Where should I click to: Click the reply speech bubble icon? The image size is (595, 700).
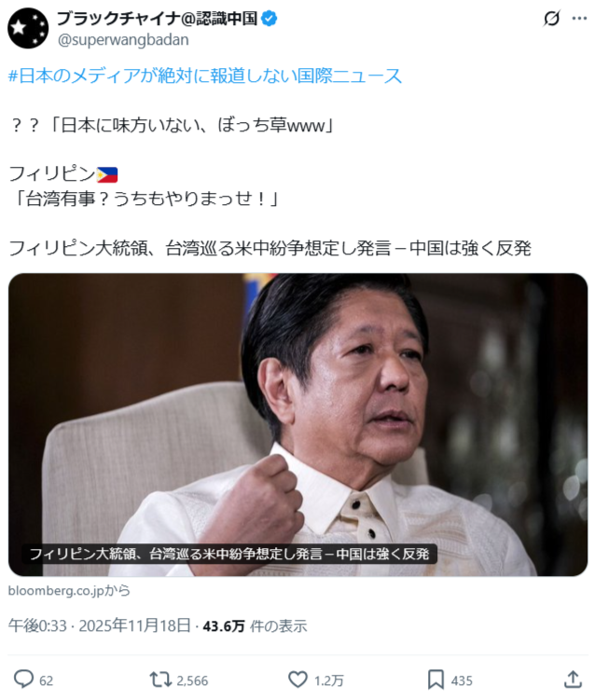click(x=23, y=679)
